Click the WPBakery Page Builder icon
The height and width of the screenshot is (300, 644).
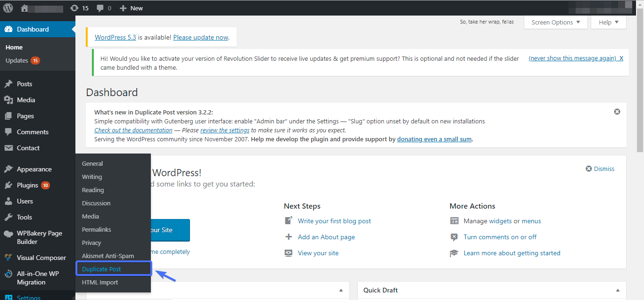[x=8, y=234]
